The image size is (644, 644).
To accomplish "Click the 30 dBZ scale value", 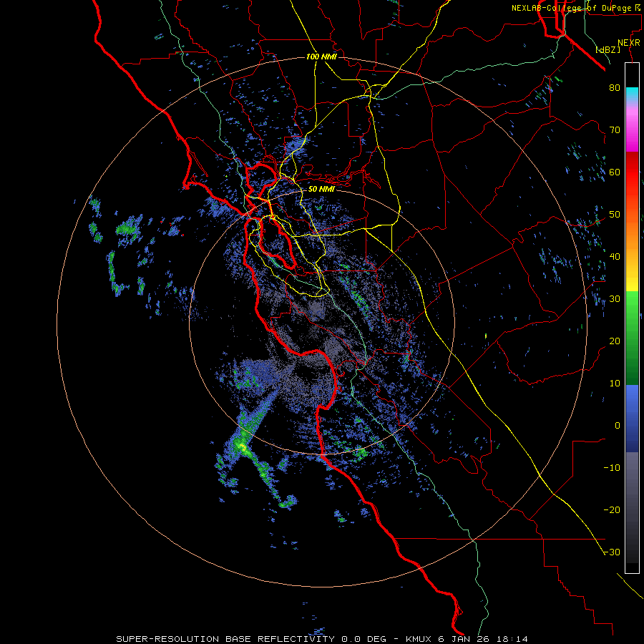I will point(615,299).
